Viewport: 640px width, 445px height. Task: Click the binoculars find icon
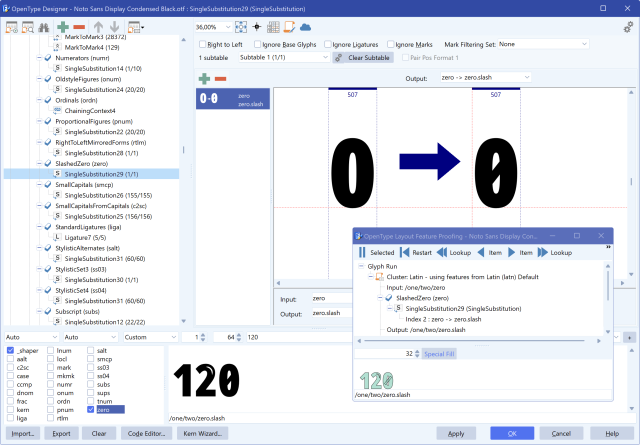[44, 27]
